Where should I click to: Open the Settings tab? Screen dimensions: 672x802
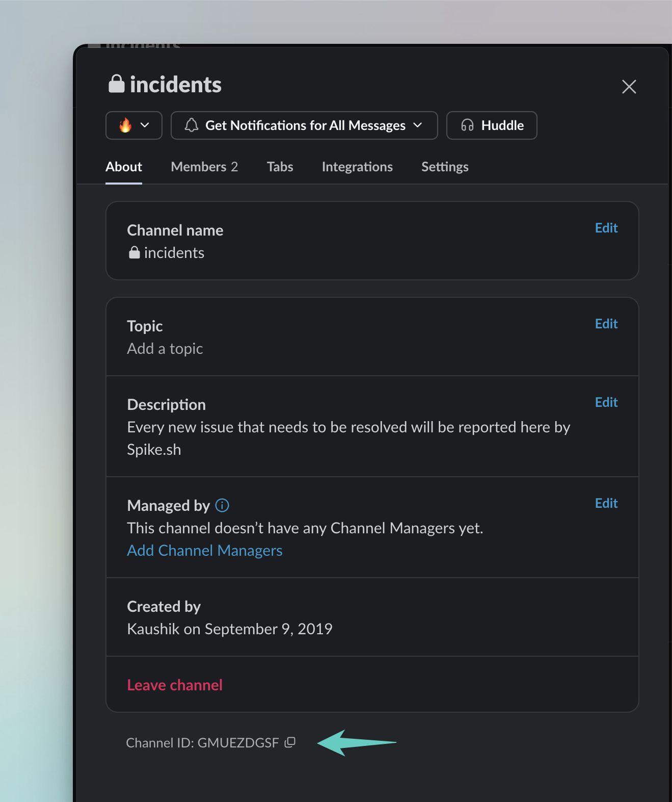point(445,167)
